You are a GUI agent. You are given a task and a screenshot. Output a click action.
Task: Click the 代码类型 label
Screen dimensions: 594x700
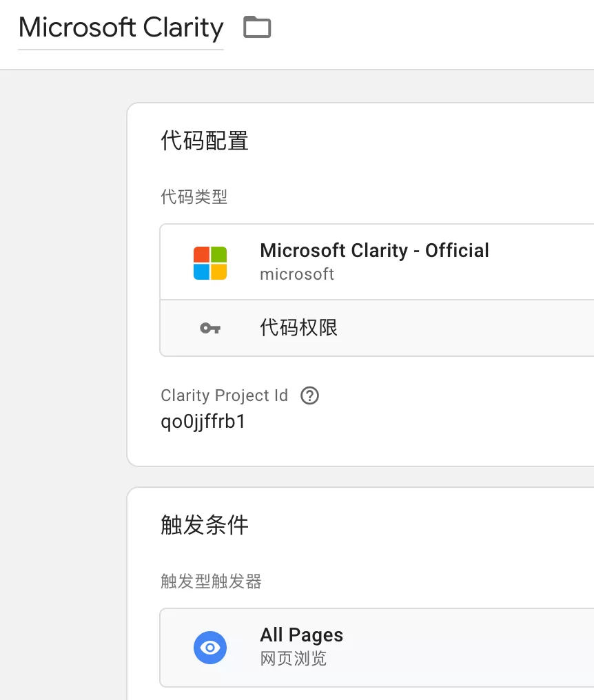tap(194, 197)
